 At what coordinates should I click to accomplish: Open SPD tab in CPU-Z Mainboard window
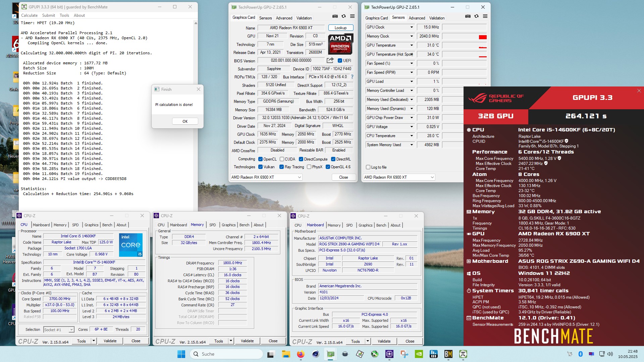click(349, 225)
